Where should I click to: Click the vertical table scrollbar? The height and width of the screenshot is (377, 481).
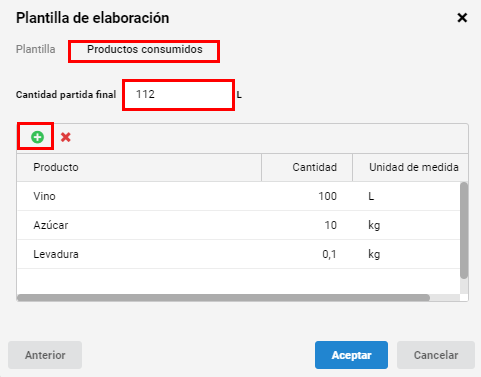(464, 230)
